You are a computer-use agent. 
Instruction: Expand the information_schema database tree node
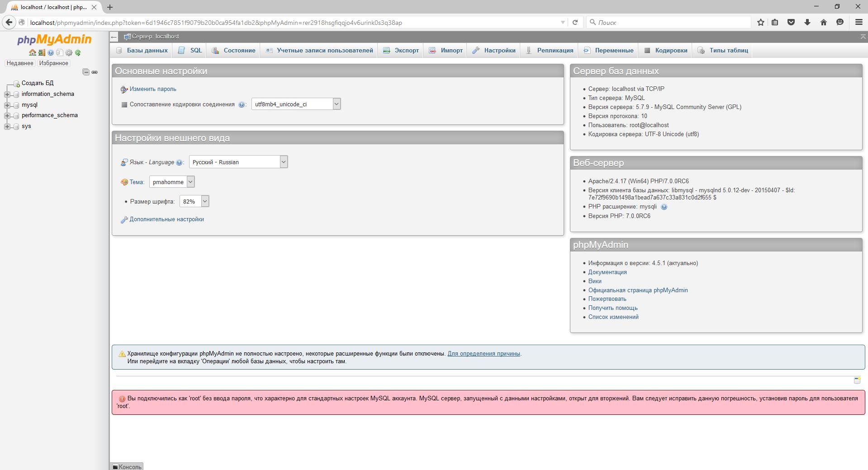7,94
